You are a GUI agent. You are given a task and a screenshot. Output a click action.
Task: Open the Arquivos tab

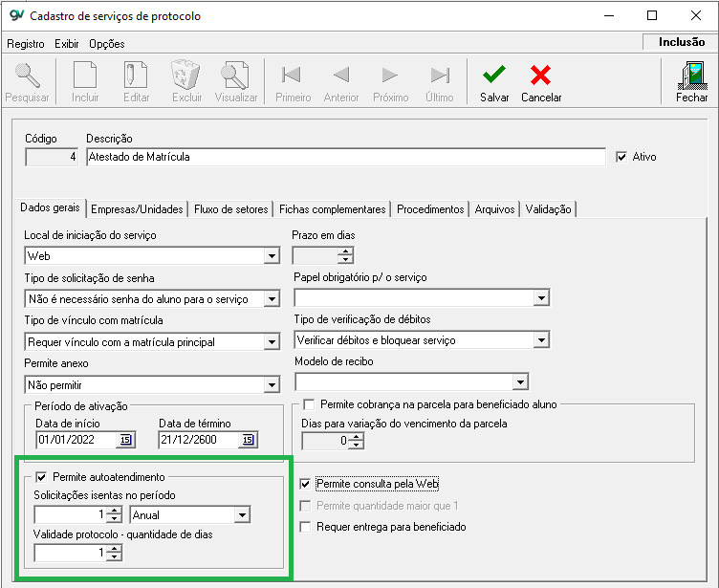(x=494, y=209)
